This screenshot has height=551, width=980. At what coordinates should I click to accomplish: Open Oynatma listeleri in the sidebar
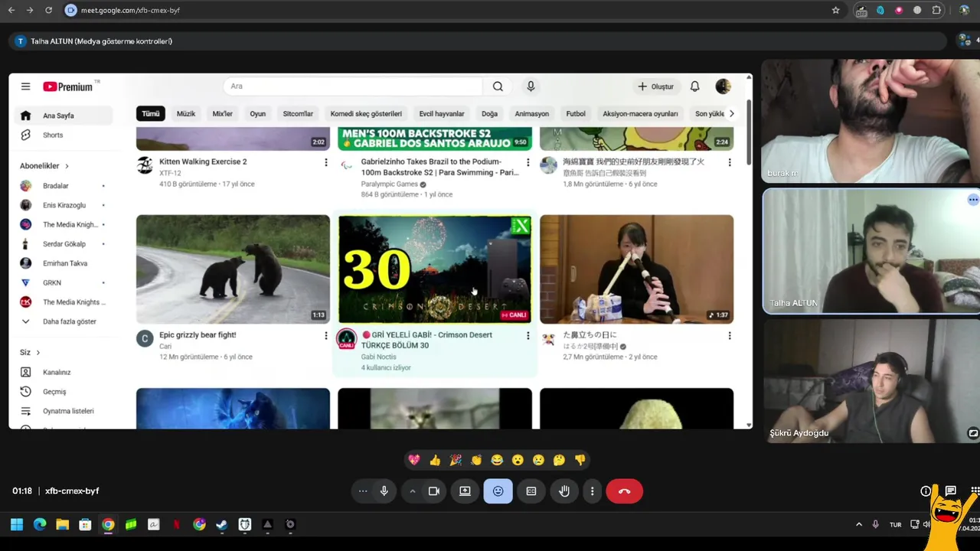point(68,411)
